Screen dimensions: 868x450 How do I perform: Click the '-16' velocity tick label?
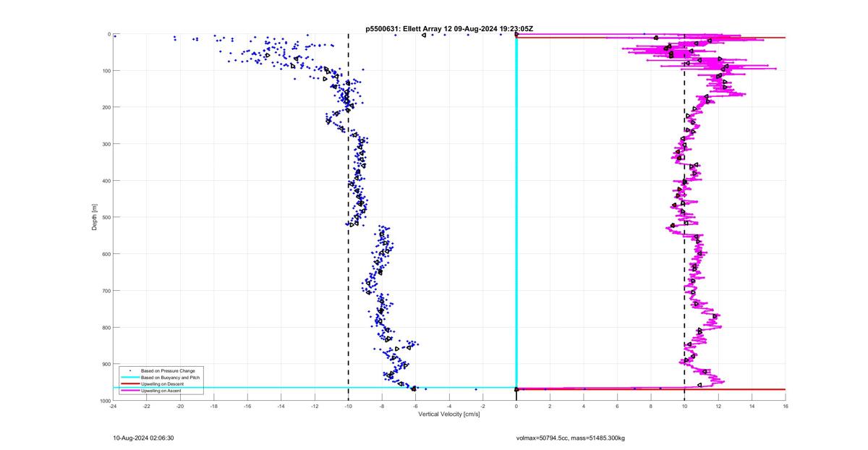(x=247, y=406)
